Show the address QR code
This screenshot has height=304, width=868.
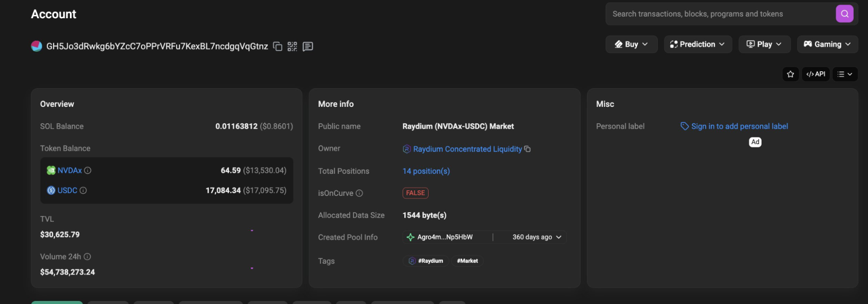pyautogui.click(x=292, y=46)
